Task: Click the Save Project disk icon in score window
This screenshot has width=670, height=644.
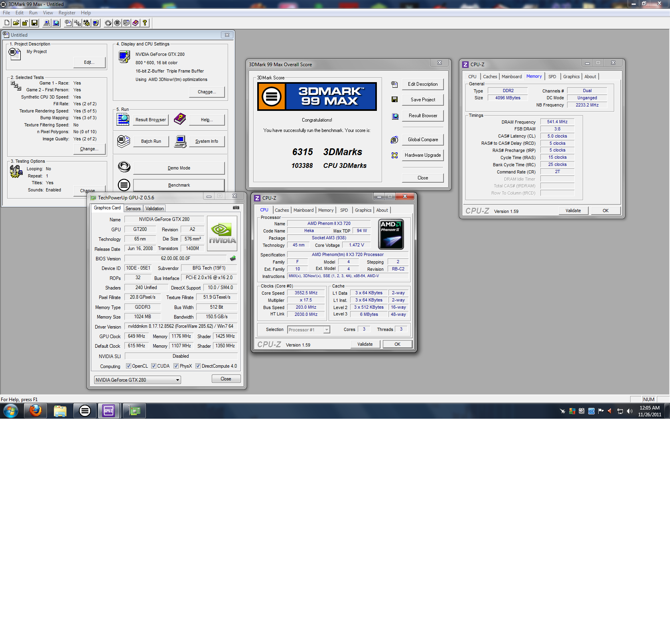Action: click(x=394, y=100)
